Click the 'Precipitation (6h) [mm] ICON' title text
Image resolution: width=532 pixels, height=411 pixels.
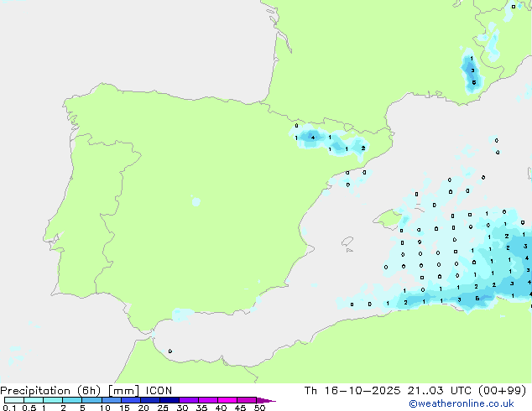point(86,391)
